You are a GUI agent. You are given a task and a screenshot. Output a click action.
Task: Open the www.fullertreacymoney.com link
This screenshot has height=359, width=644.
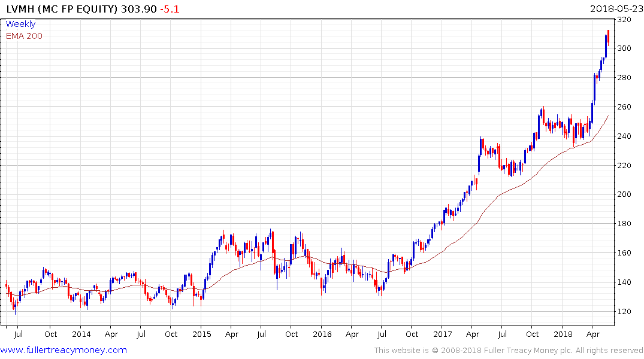(x=64, y=351)
